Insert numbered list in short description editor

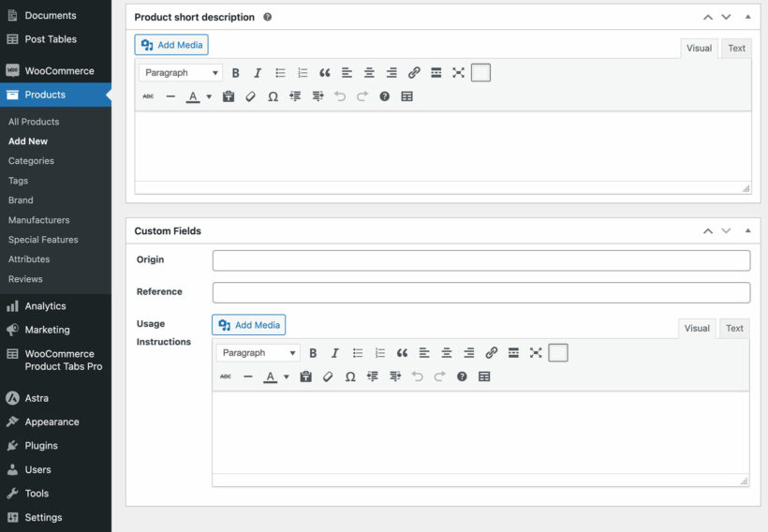(x=303, y=73)
